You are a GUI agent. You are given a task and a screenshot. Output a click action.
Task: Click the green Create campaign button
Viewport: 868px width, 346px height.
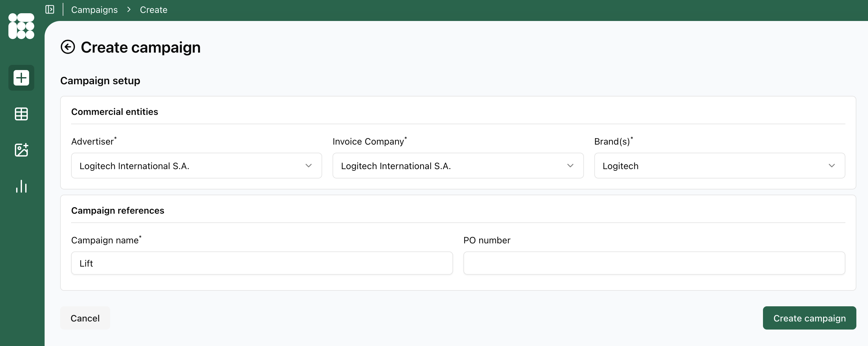[x=810, y=318]
